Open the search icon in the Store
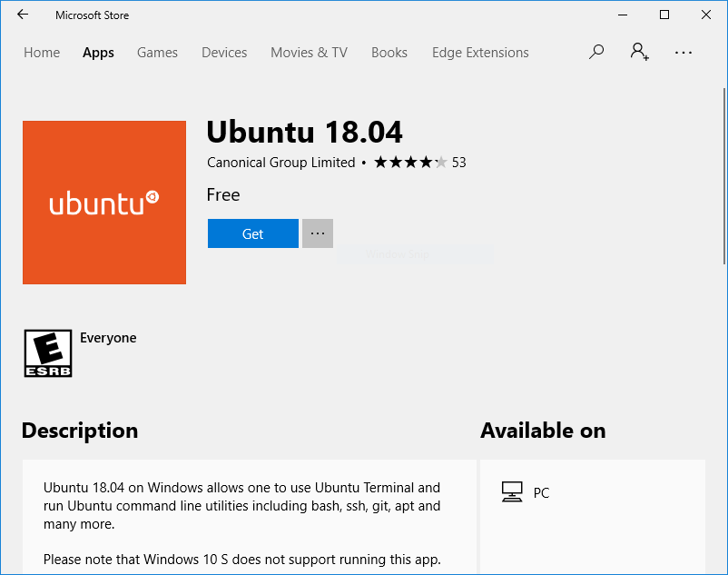This screenshot has width=728, height=575. pyautogui.click(x=596, y=52)
